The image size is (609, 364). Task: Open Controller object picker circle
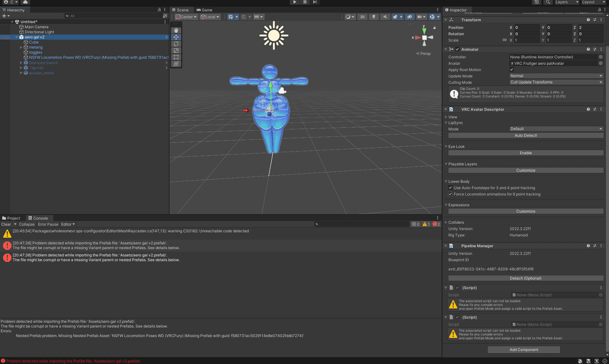(x=601, y=57)
